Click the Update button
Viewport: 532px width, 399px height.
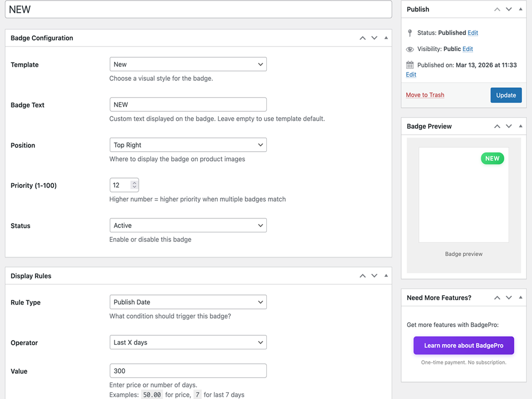[x=506, y=95]
